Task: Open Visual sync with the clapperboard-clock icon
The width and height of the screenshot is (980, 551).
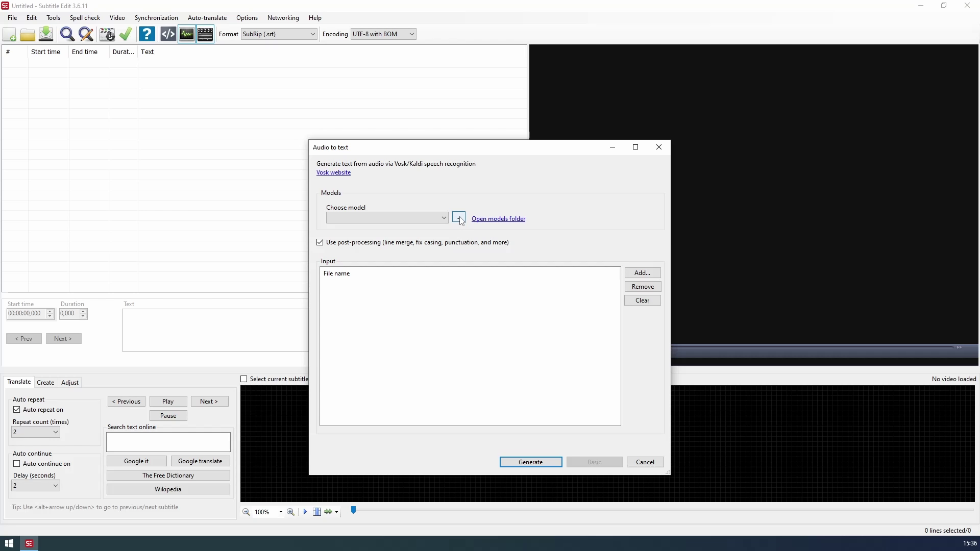Action: coord(107,34)
